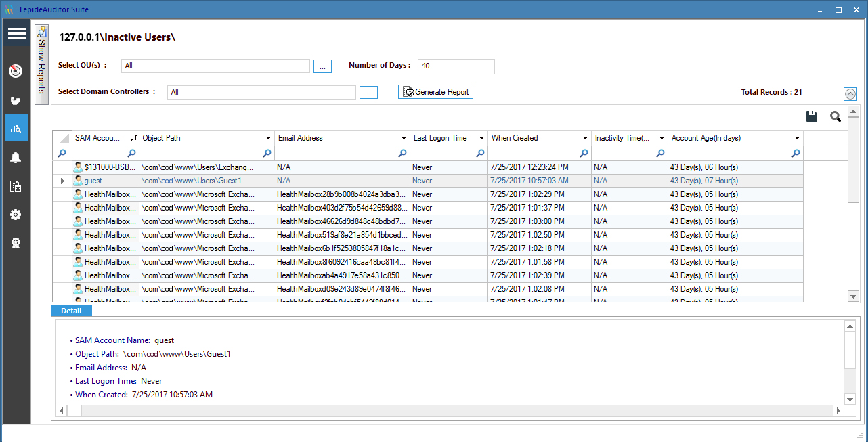Click the HealthMailbox46626d9d848c48bdbd7 email cell
The height and width of the screenshot is (442, 868).
tap(343, 221)
